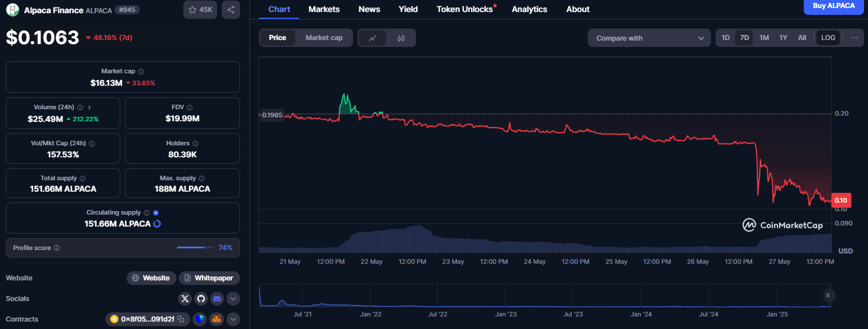Set chart range to All

tap(802, 38)
